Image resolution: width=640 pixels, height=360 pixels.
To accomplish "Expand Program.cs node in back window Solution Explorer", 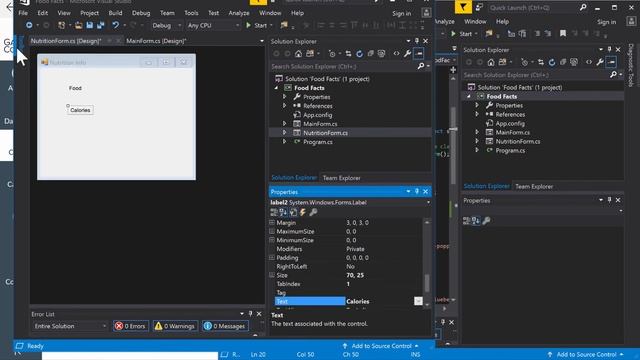I will coord(477,150).
